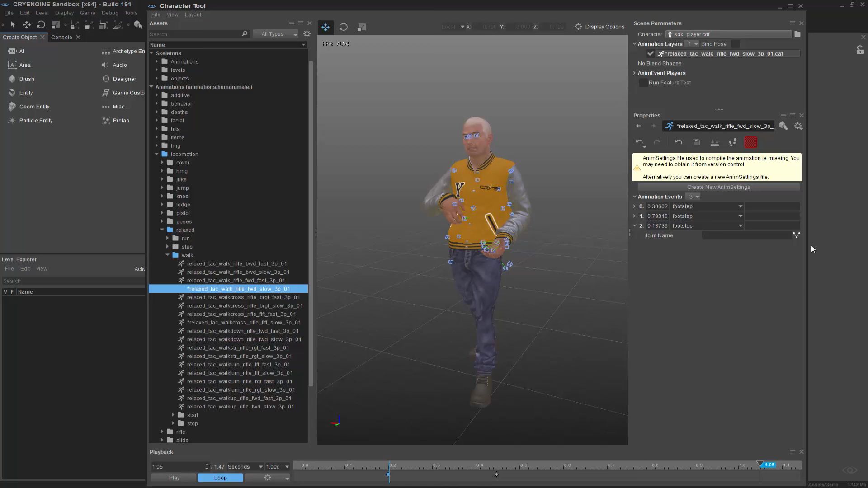Expand the cover folder in locomotion
The height and width of the screenshot is (488, 868).
(162, 163)
